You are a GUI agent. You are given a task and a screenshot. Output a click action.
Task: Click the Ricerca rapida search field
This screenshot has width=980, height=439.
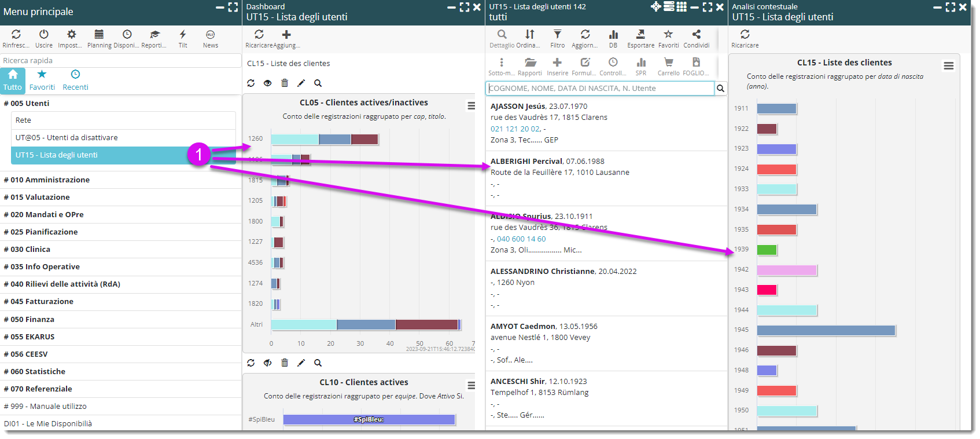(x=120, y=60)
